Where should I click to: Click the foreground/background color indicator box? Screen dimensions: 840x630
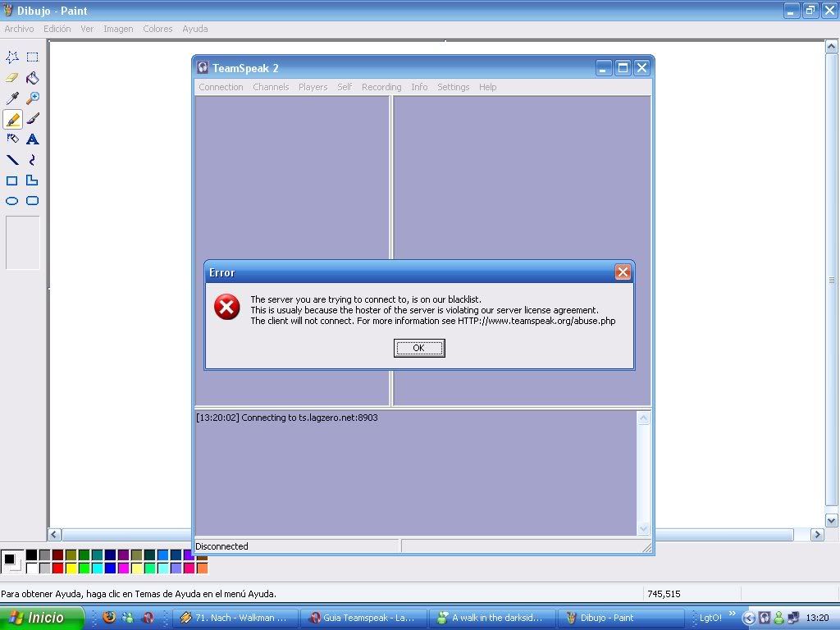[x=11, y=561]
